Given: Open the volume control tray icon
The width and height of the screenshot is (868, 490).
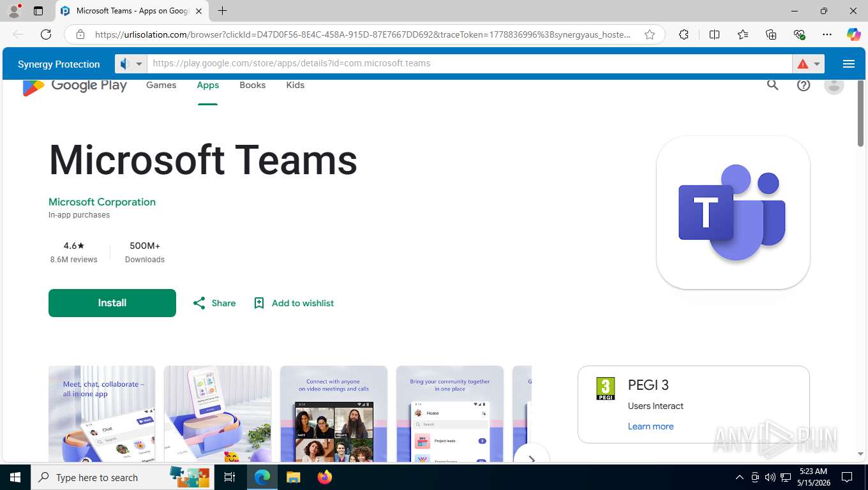Looking at the screenshot, I should (770, 477).
